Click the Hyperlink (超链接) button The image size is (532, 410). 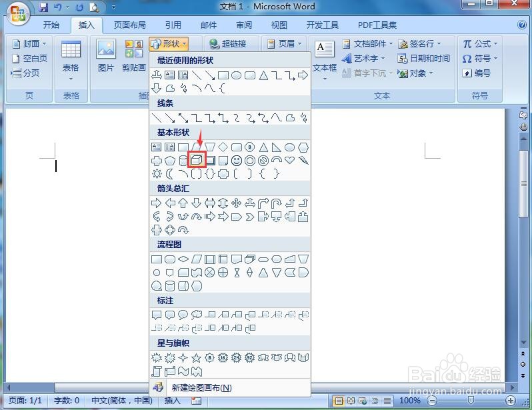point(227,44)
